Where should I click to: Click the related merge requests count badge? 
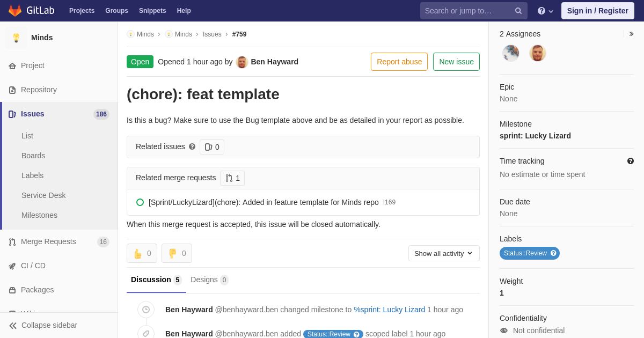coord(232,178)
